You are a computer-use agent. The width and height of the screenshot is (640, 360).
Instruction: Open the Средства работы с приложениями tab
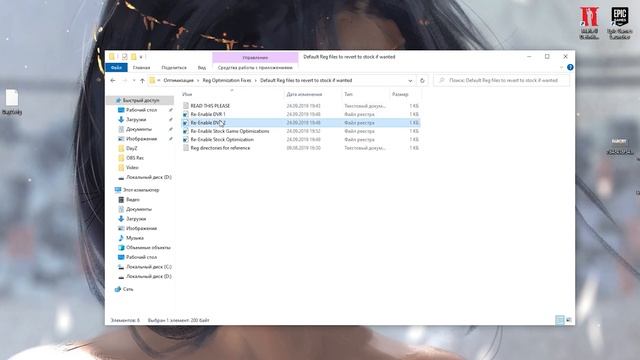click(255, 67)
